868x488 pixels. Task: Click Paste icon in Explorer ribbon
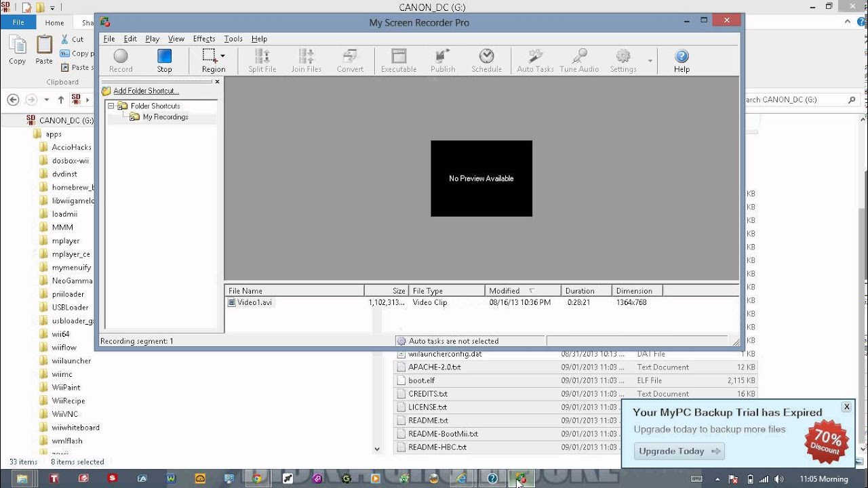[44, 49]
